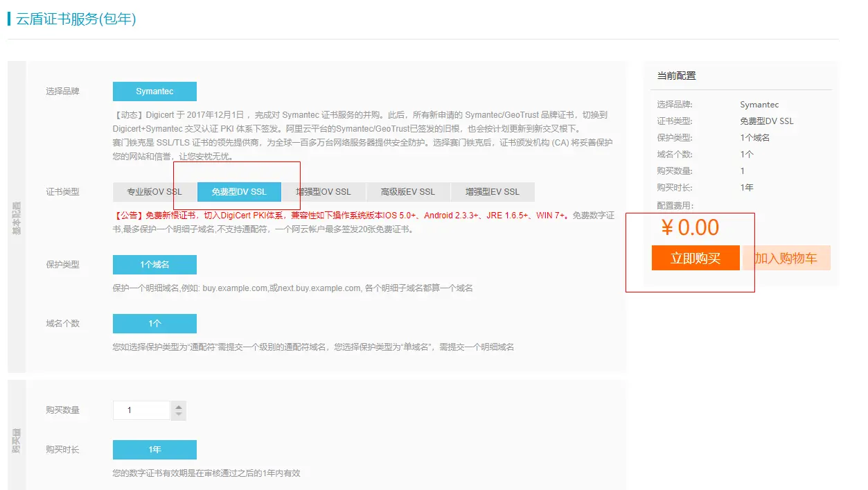
Task: Click 1年 value in summary panel
Action: click(747, 188)
